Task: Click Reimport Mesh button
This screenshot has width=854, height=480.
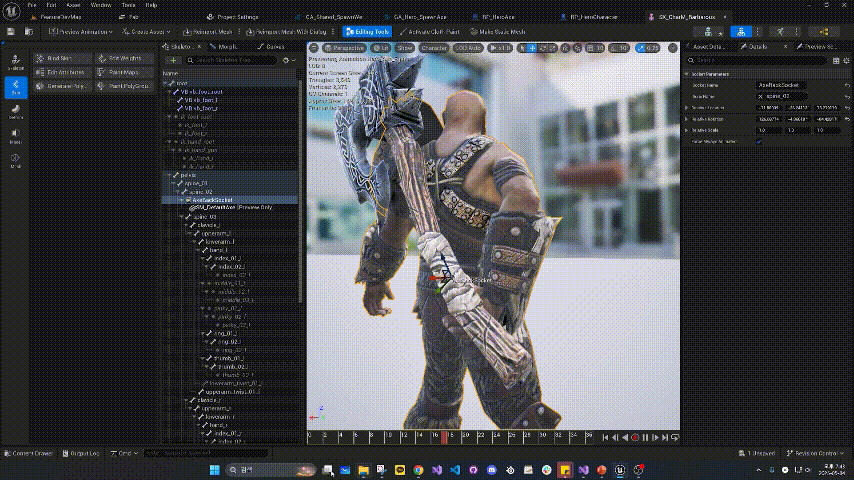Action: coord(208,32)
